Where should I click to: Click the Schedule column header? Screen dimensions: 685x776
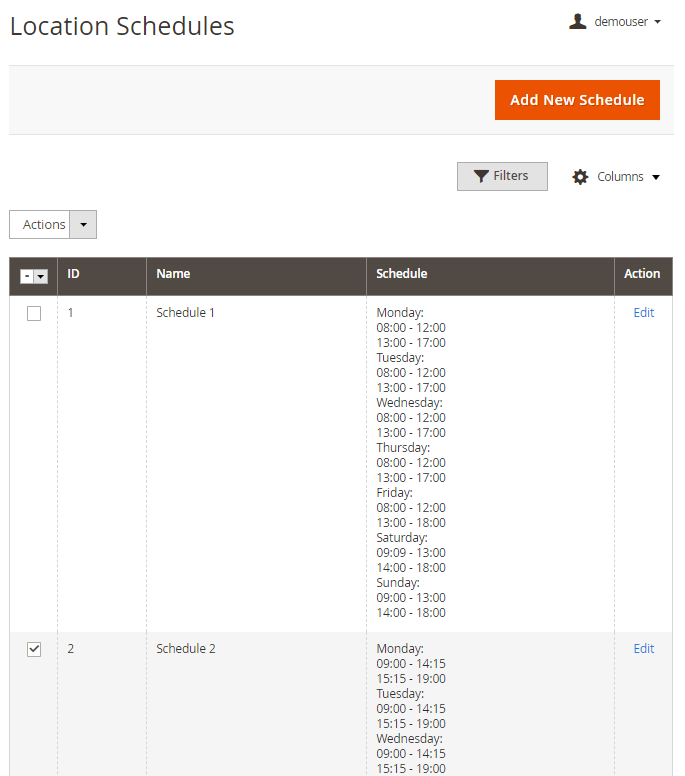click(x=402, y=273)
